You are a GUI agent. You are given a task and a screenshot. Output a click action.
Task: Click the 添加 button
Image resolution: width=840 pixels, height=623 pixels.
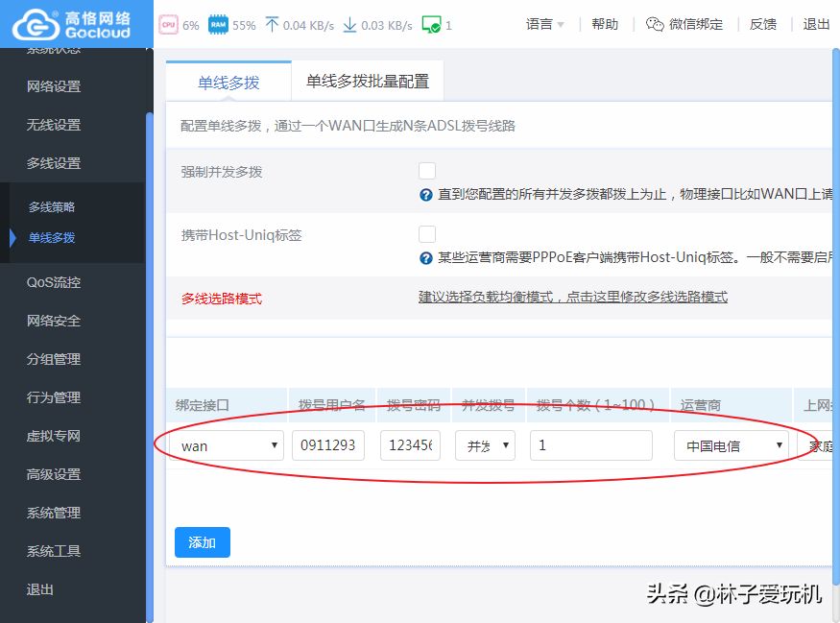pyautogui.click(x=203, y=542)
